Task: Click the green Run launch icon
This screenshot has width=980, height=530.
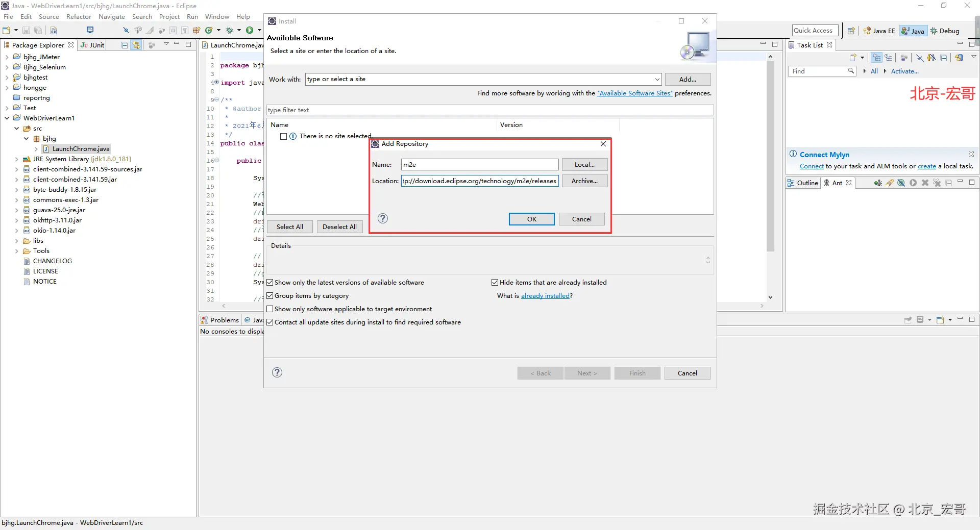Action: (250, 31)
